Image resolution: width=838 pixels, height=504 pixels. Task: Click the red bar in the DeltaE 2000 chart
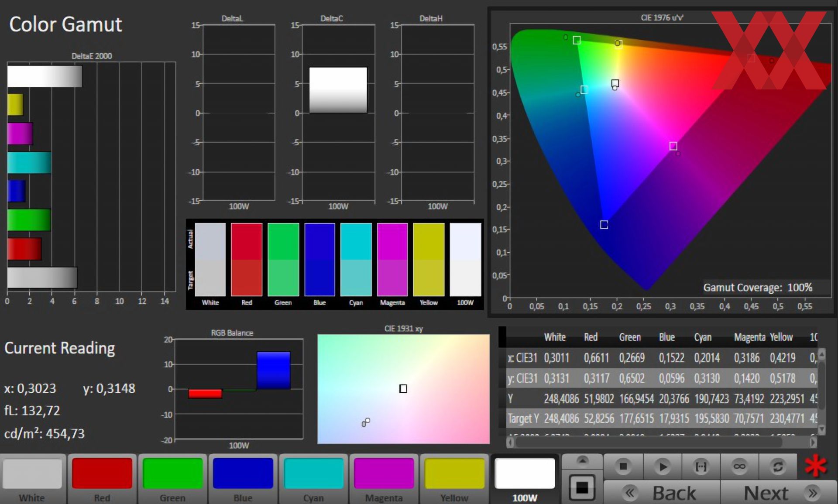[x=24, y=249]
